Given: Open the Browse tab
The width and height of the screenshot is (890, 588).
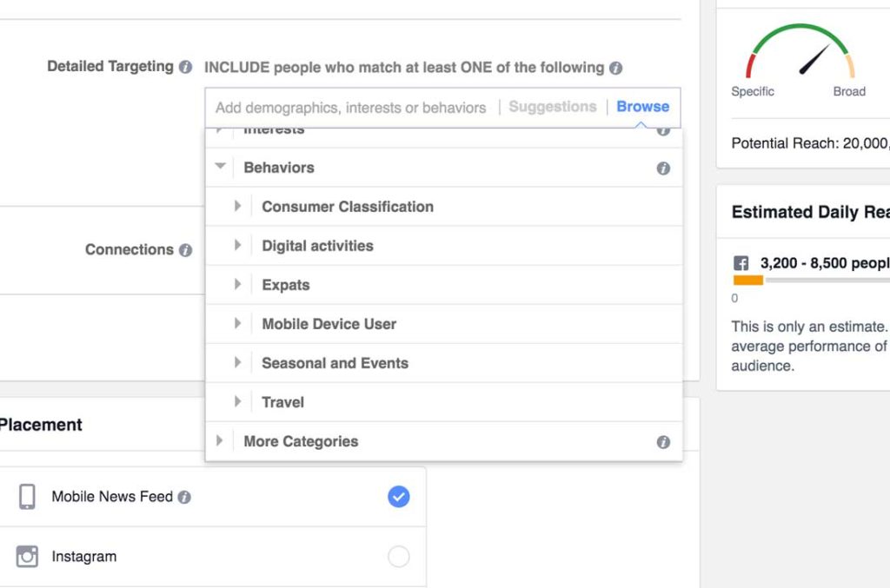Looking at the screenshot, I should point(642,107).
